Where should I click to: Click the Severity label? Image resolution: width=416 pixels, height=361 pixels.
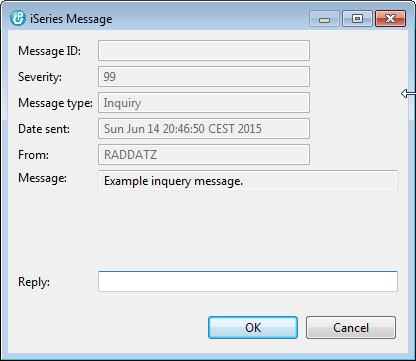tap(40, 77)
